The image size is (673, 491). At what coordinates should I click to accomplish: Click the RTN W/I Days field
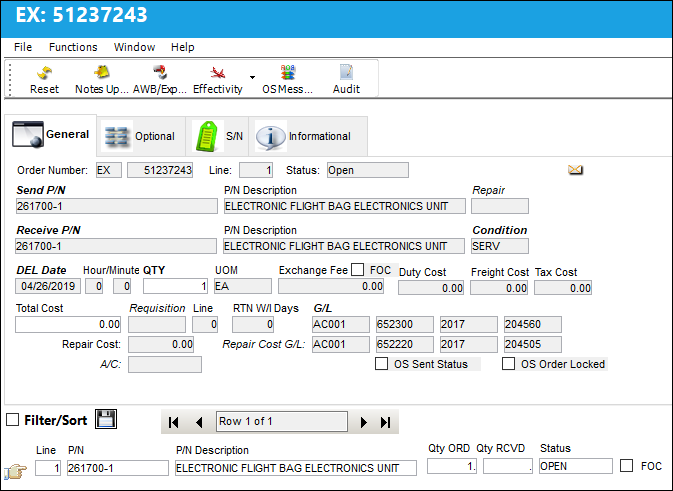point(253,324)
